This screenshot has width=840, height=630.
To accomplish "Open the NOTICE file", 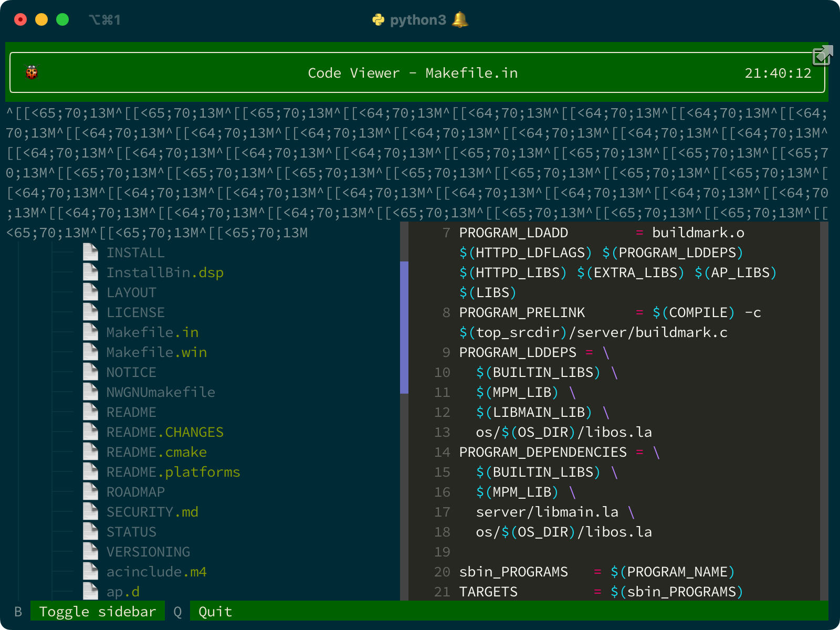I will tap(131, 372).
